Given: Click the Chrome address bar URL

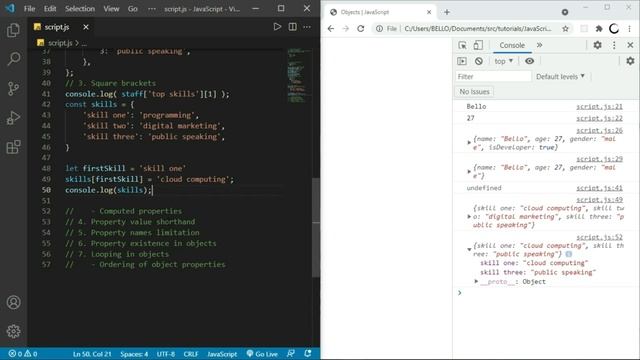Looking at the screenshot, I should click(477, 29).
